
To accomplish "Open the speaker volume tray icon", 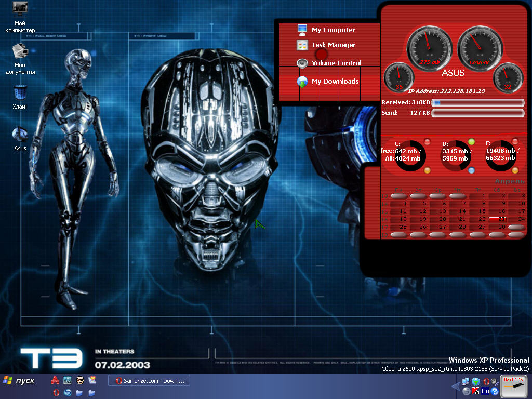I will (495, 382).
